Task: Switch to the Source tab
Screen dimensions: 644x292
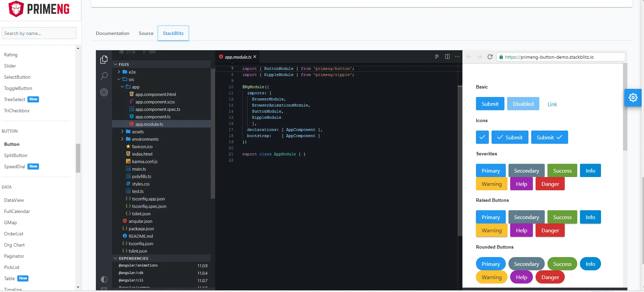Action: point(146,33)
